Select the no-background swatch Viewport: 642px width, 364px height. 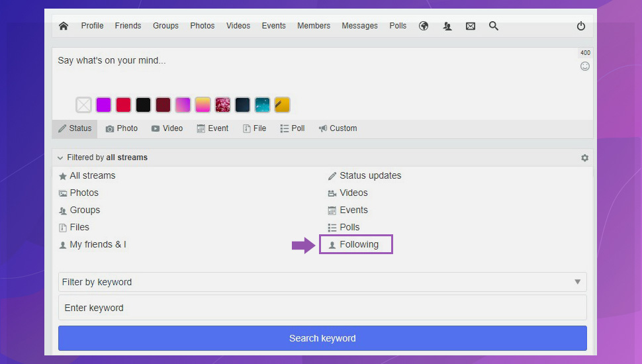83,105
